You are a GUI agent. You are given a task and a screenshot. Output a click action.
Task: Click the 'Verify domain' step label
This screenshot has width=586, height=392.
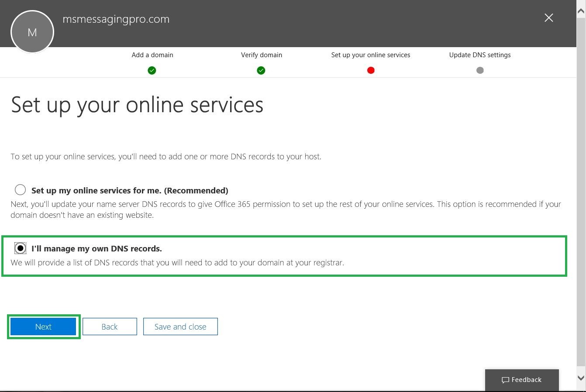pyautogui.click(x=262, y=55)
